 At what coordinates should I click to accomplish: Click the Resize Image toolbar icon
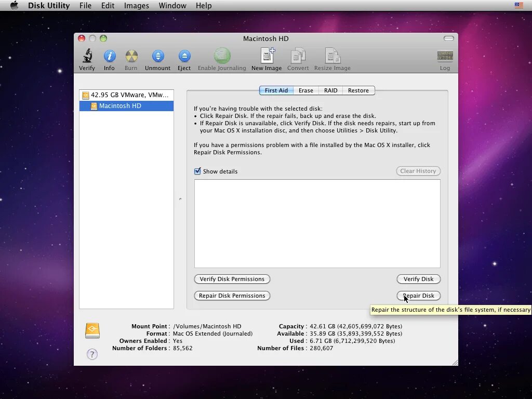[332, 56]
